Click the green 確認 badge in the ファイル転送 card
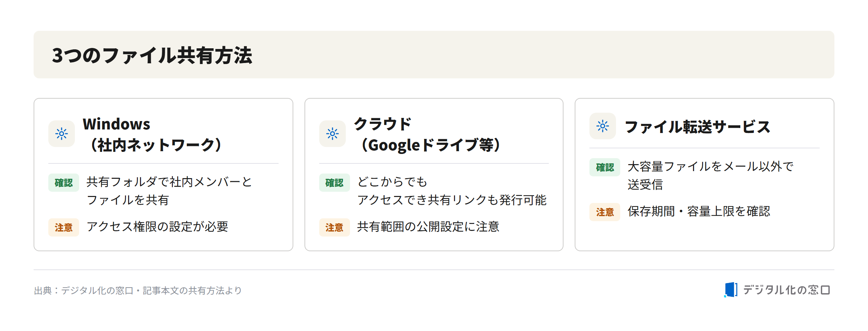 [605, 167]
